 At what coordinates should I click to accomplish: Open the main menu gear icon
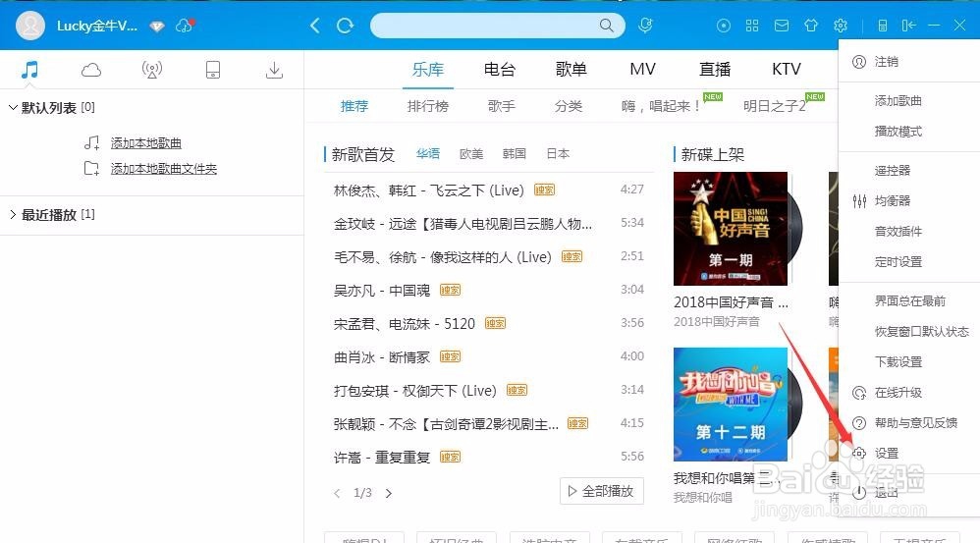point(841,26)
